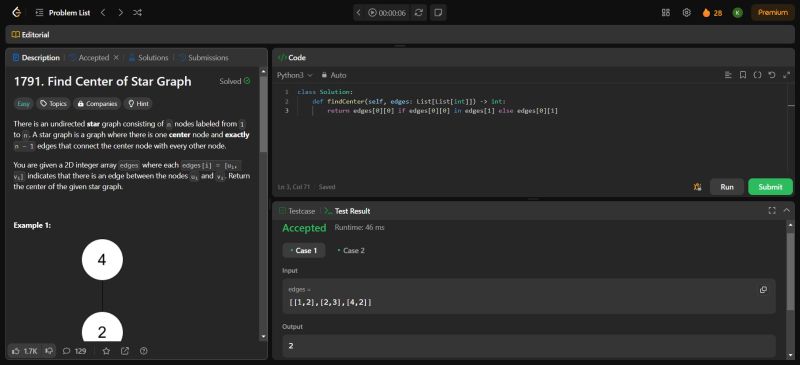The image size is (800, 365).
Task: Show the Companies tag
Action: tap(97, 104)
